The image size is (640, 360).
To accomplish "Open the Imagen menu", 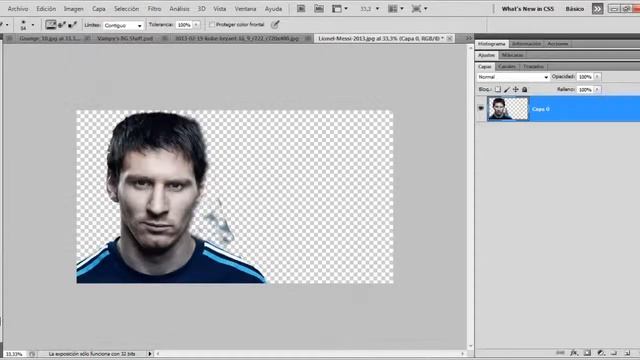I will pyautogui.click(x=73, y=9).
